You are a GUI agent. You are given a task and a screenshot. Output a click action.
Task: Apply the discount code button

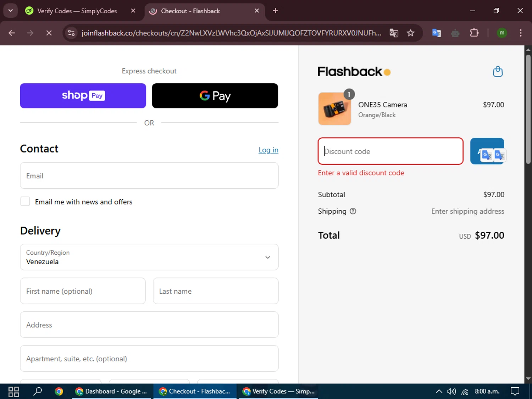click(487, 151)
